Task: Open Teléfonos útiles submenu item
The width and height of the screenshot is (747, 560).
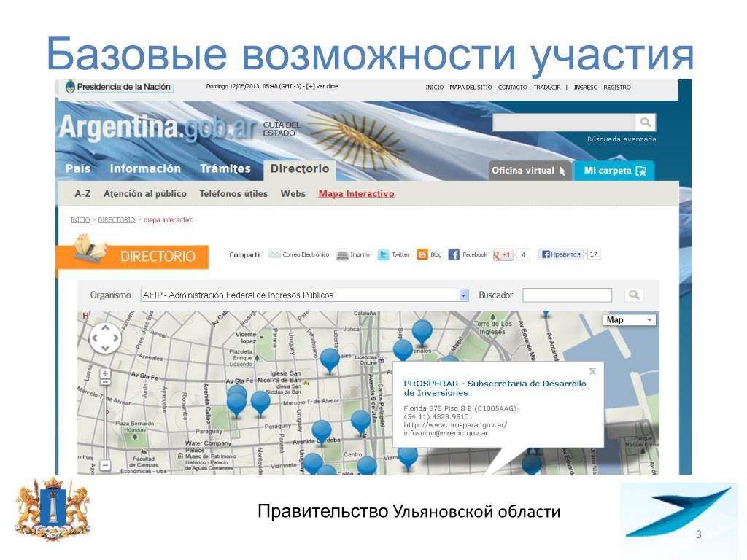Action: click(x=233, y=194)
